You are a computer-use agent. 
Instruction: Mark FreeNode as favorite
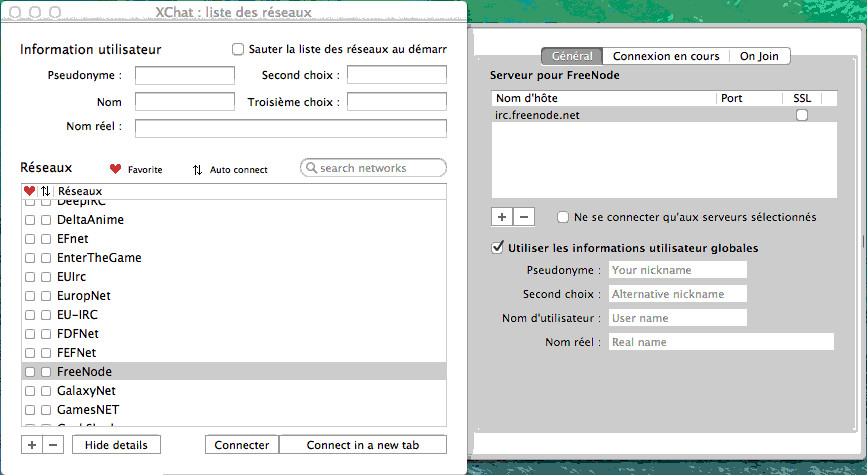[30, 372]
